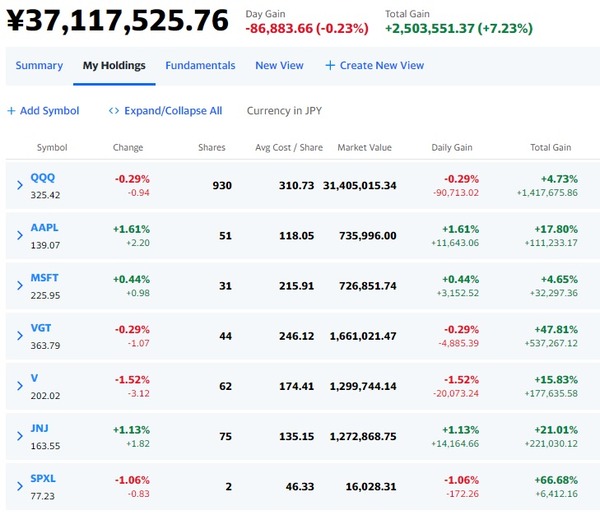The width and height of the screenshot is (600, 515).
Task: Sort by the Shares column header
Action: 212,147
